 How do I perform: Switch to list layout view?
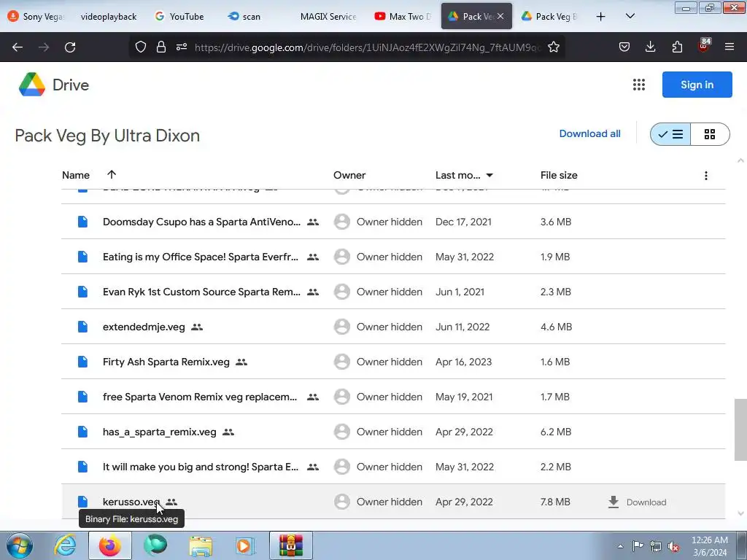click(671, 134)
